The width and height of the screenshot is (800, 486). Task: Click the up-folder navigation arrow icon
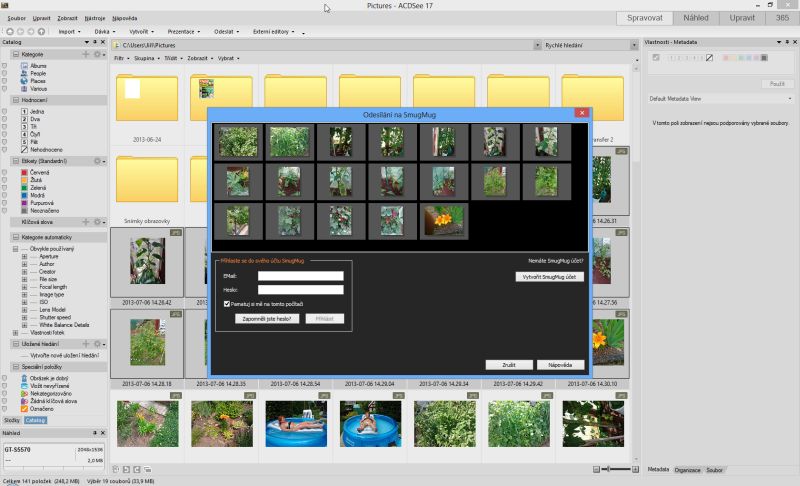coord(41,32)
